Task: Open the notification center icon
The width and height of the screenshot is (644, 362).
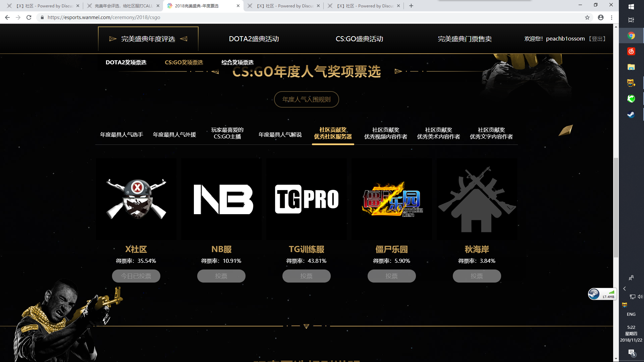Action: point(631,353)
